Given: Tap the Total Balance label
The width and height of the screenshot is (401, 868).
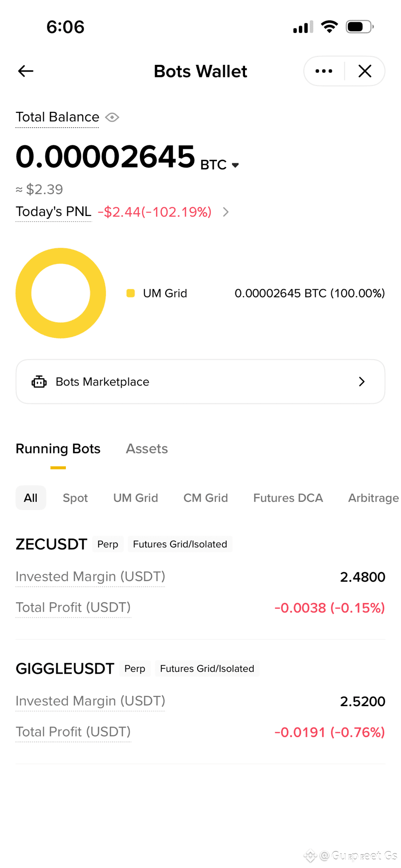Looking at the screenshot, I should click(x=57, y=117).
